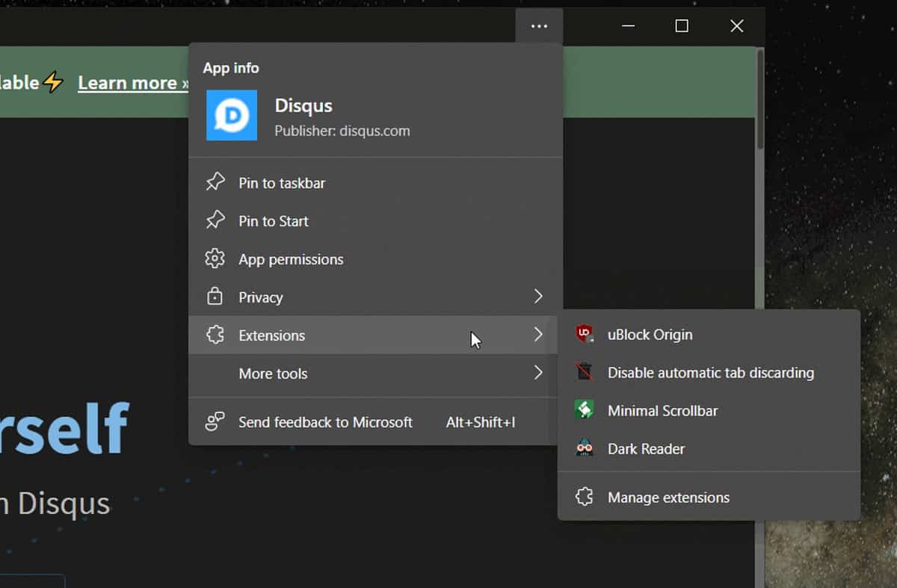Click the Send feedback icon
The height and width of the screenshot is (588, 897).
[x=215, y=421]
